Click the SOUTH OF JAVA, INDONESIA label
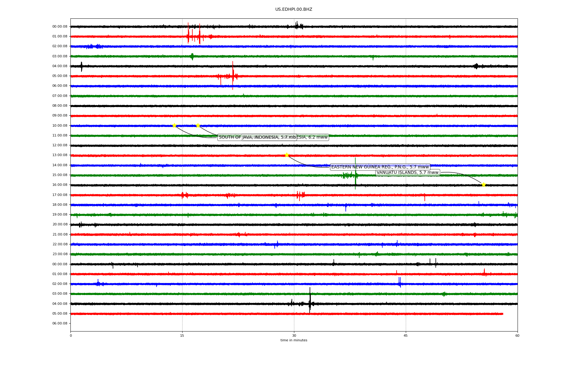Image resolution: width=588 pixels, height=368 pixels. coord(257,137)
